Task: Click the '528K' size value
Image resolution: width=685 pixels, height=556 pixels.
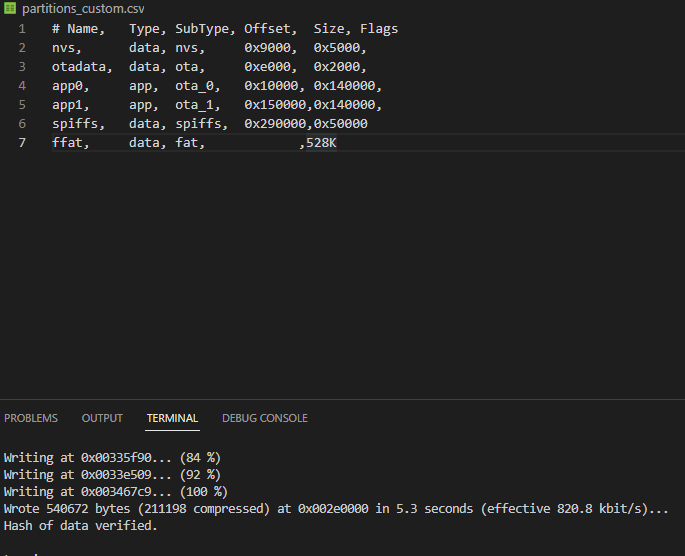Action: tap(321, 143)
